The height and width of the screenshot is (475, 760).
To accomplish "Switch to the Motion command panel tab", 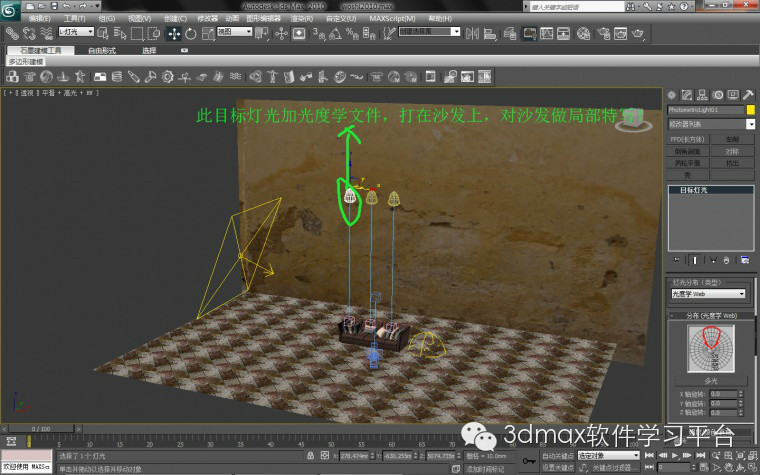I will tap(718, 95).
